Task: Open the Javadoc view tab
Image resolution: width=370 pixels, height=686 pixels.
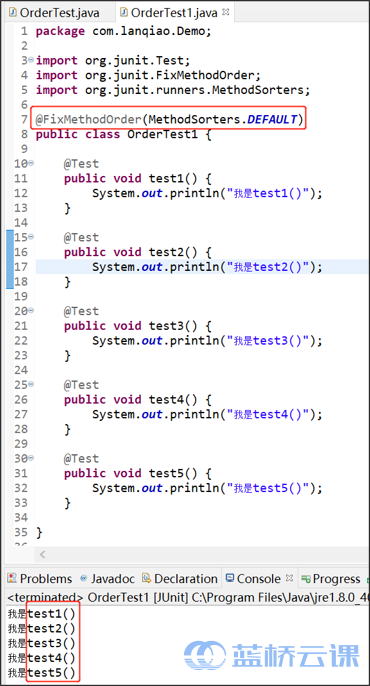Action: click(107, 578)
